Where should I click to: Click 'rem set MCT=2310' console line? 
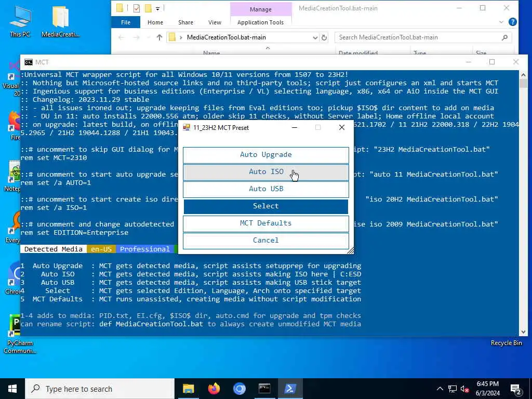[x=54, y=158]
